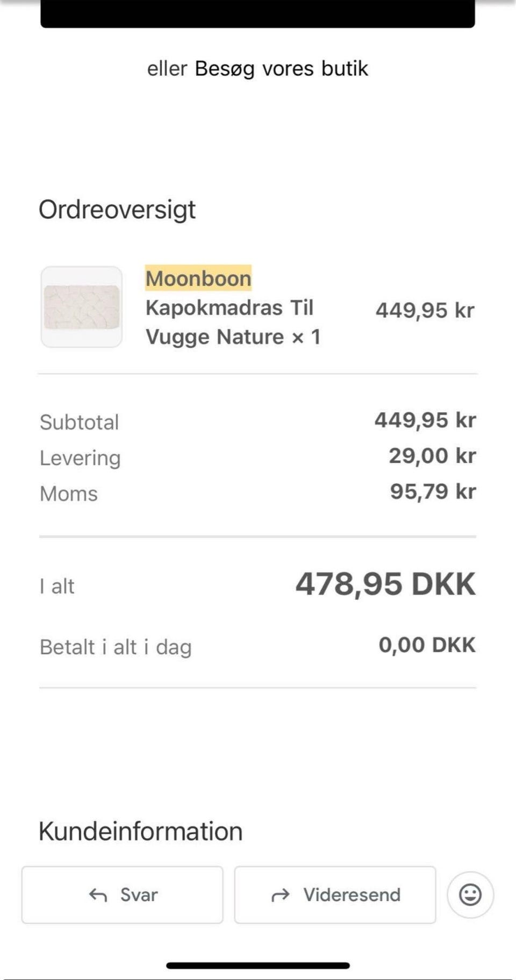The width and height of the screenshot is (516, 980).
Task: Tap the Ordreoversigt heading
Action: (x=117, y=210)
